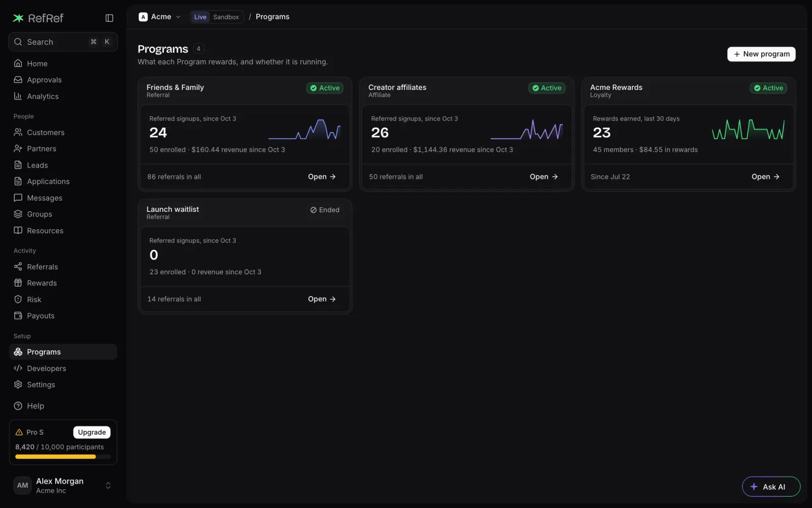Click the Developers code icon
812x508 pixels.
(18, 368)
